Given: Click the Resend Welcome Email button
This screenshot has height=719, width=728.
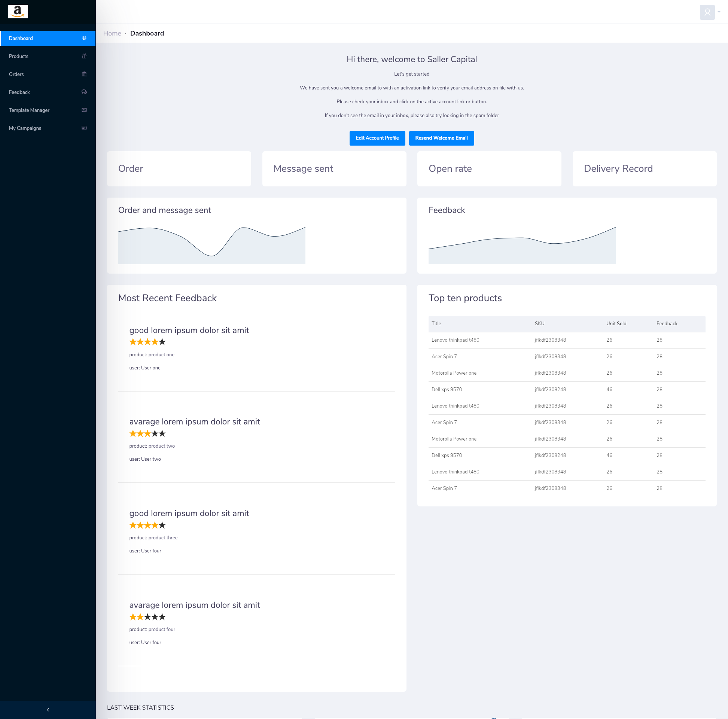Looking at the screenshot, I should [441, 138].
